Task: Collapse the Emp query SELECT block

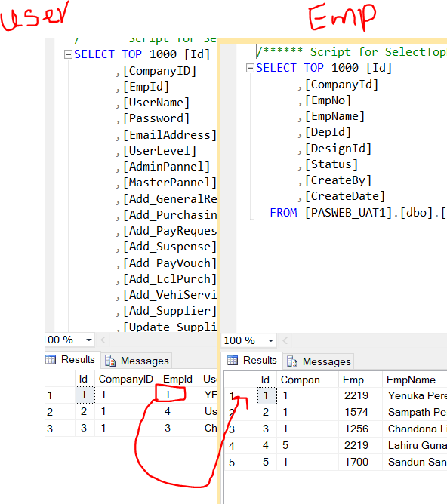Action: coord(250,68)
